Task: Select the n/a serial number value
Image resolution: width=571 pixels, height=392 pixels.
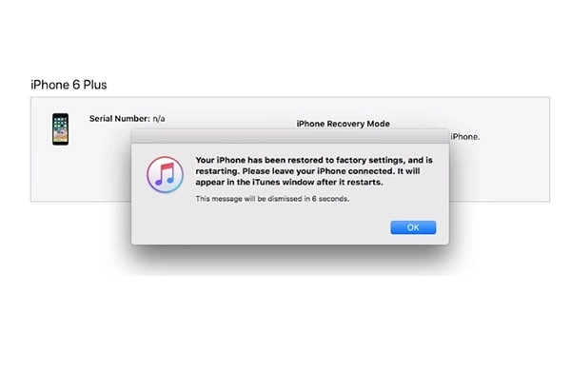Action: point(159,119)
